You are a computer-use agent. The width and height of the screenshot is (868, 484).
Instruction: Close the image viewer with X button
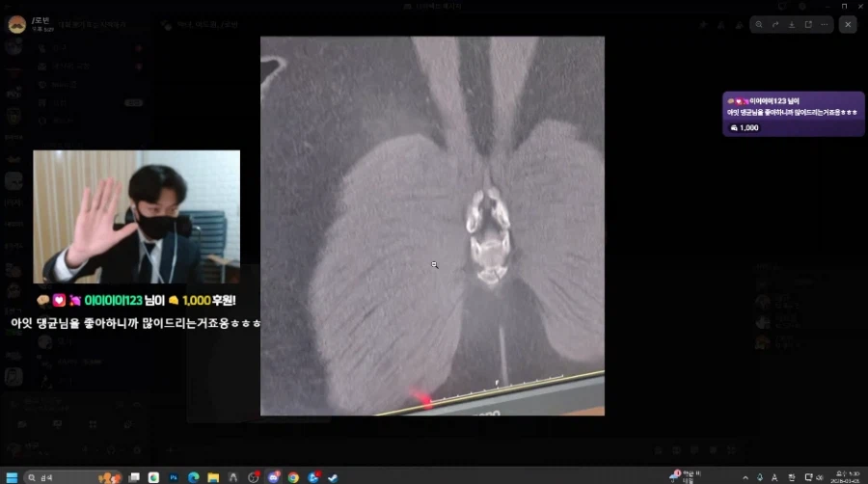tap(848, 24)
